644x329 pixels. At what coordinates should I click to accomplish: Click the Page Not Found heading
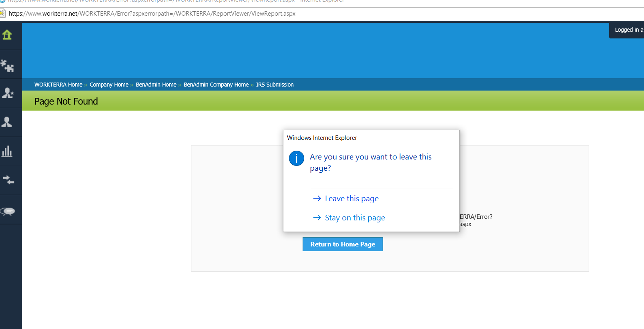[66, 101]
